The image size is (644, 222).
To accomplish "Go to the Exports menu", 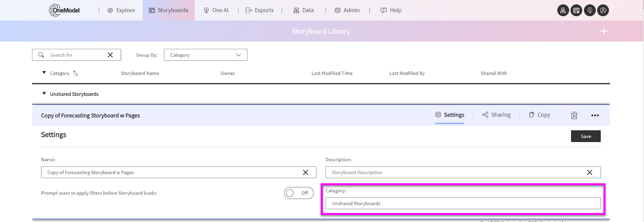I will [x=260, y=10].
